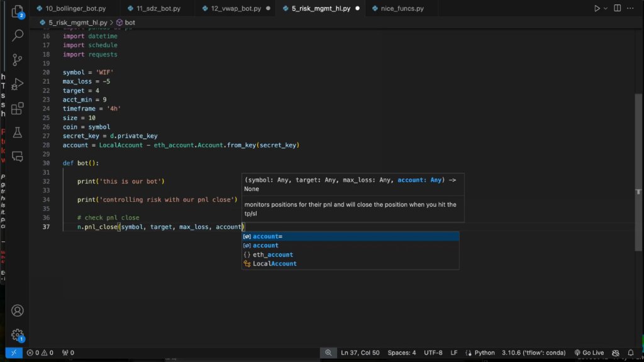
Task: Click print('this is our bot') line
Action: (x=121, y=181)
